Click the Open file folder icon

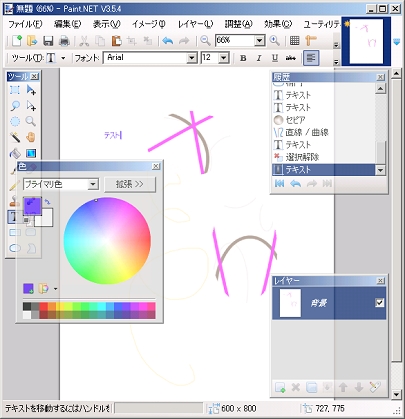(32, 41)
